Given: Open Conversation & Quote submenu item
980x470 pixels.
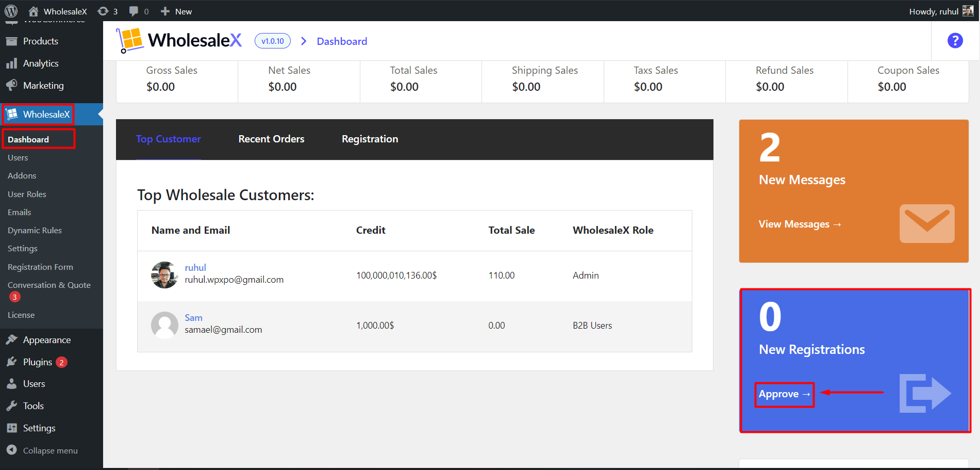Looking at the screenshot, I should pos(49,285).
